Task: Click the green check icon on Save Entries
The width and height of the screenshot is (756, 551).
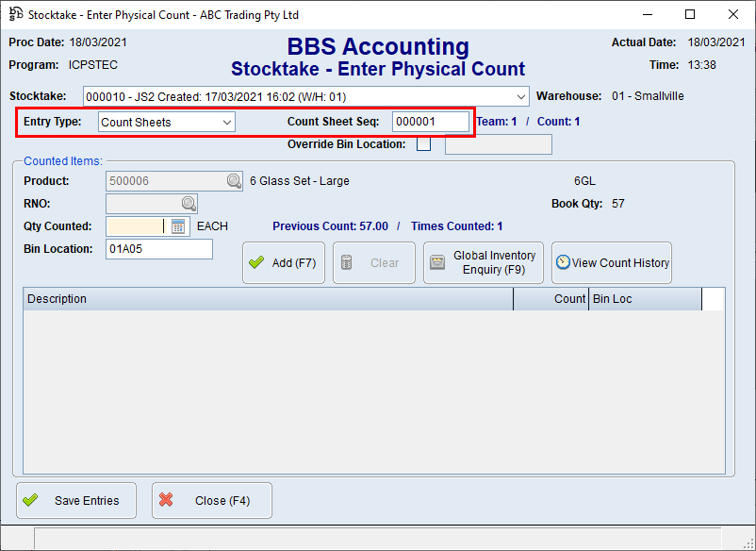Action: pyautogui.click(x=29, y=500)
